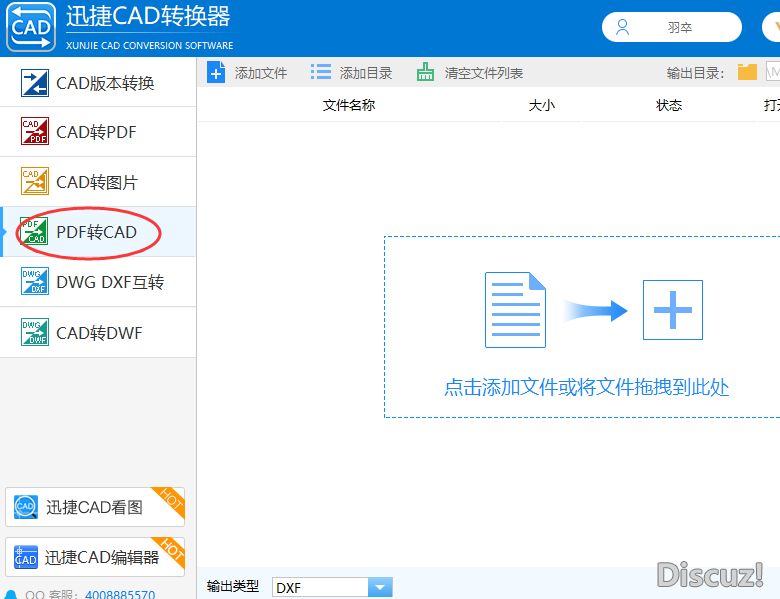Click the 清空文件列表 broom icon
Image resolution: width=780 pixels, height=599 pixels.
[x=426, y=72]
